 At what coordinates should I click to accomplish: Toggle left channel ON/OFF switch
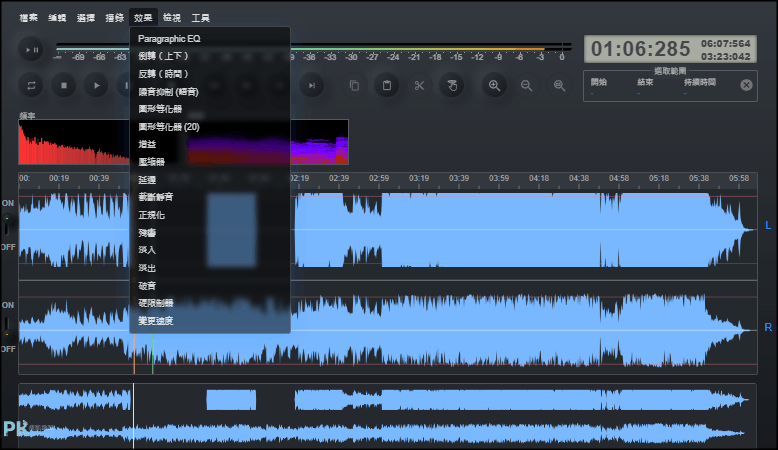pyautogui.click(x=7, y=225)
